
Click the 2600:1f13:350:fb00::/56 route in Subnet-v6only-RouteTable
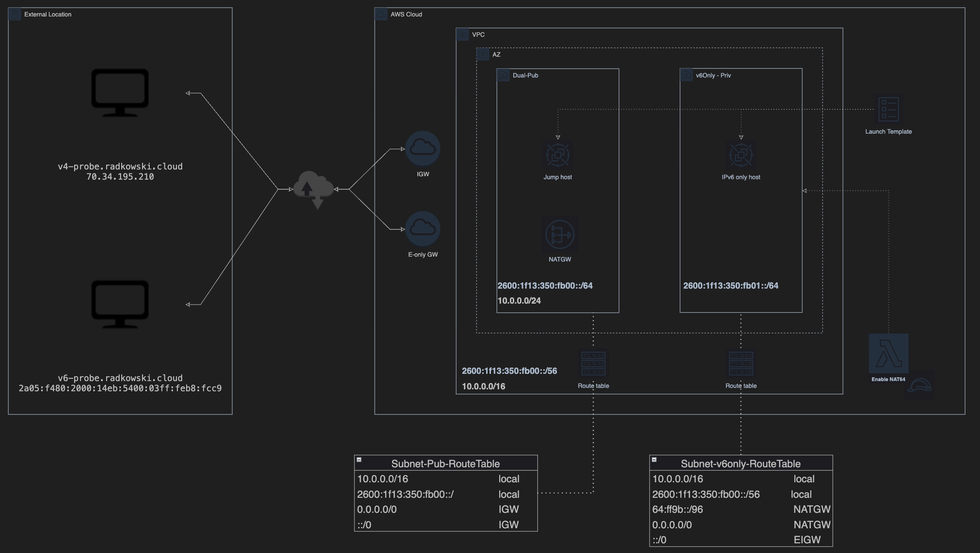point(706,494)
